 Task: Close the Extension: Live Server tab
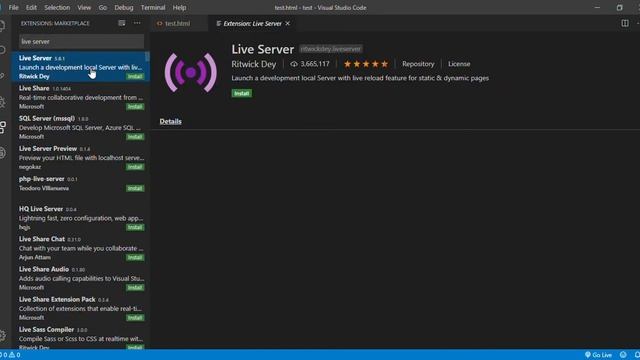click(x=288, y=23)
